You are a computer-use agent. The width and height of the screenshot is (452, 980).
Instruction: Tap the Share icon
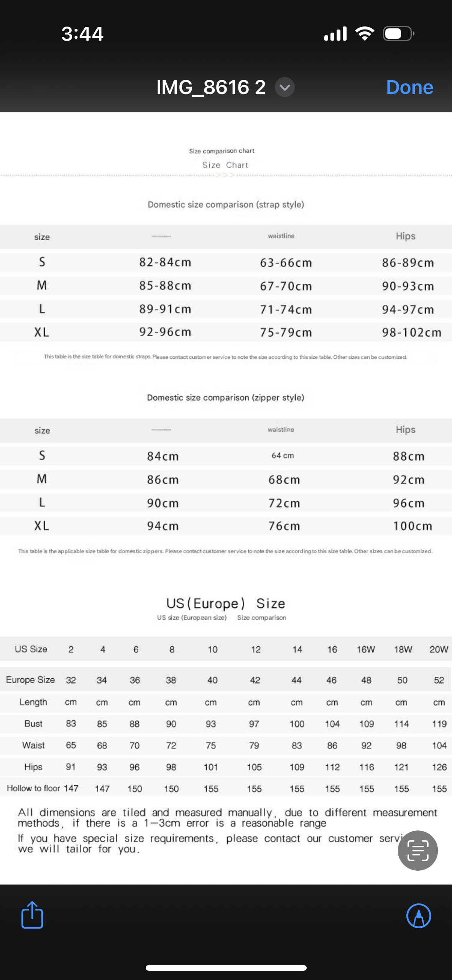pyautogui.click(x=32, y=915)
